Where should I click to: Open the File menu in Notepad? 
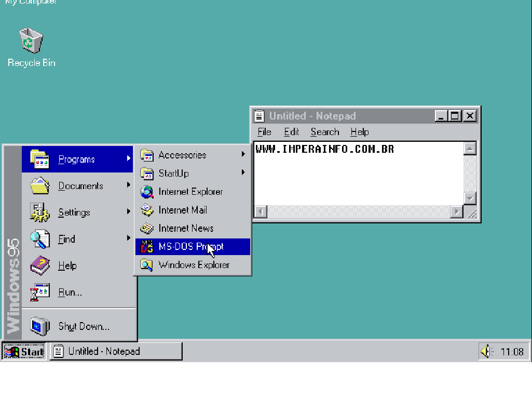(264, 132)
